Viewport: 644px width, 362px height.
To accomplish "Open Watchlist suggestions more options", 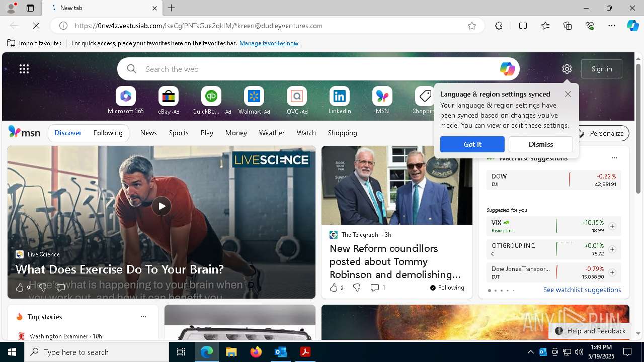I will click(614, 158).
